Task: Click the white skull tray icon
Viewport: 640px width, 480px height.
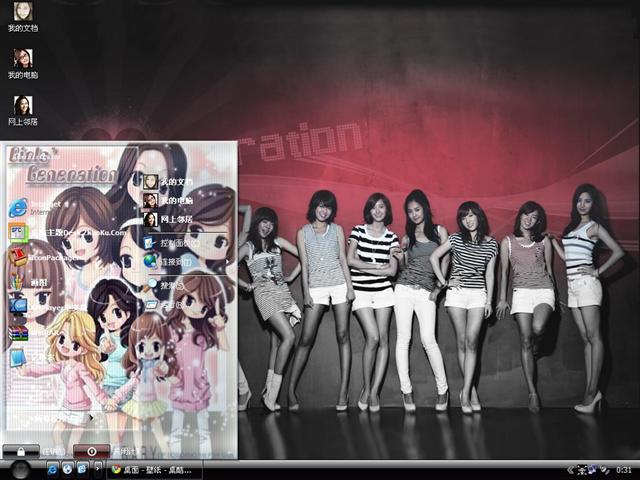Action: [x=583, y=470]
